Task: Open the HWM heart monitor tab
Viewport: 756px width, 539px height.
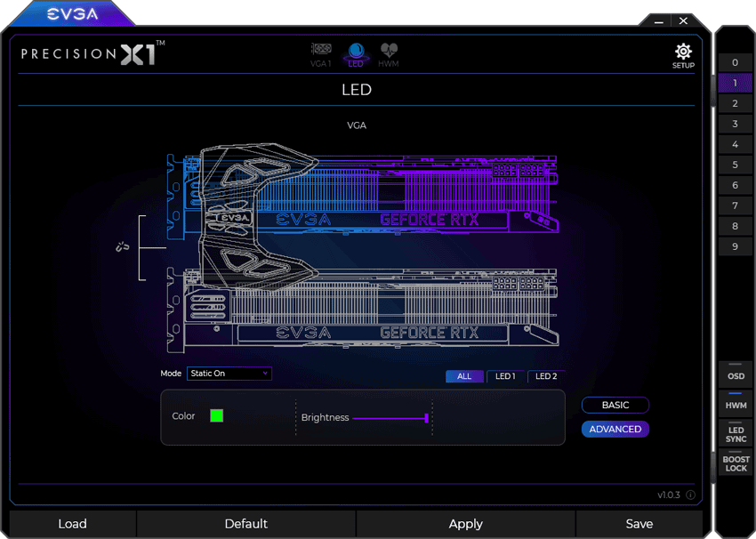Action: (x=389, y=55)
